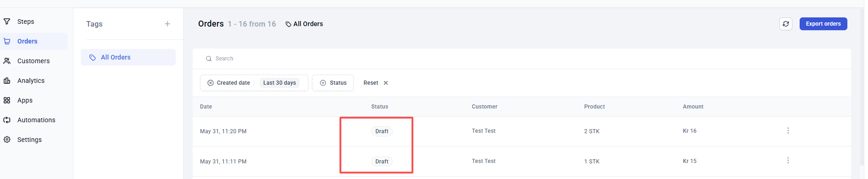
Task: Click the 1 - 16 from 16 count
Action: coord(252,24)
